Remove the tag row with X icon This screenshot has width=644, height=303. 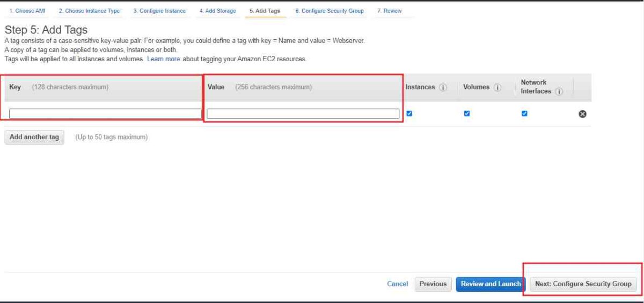tap(582, 114)
